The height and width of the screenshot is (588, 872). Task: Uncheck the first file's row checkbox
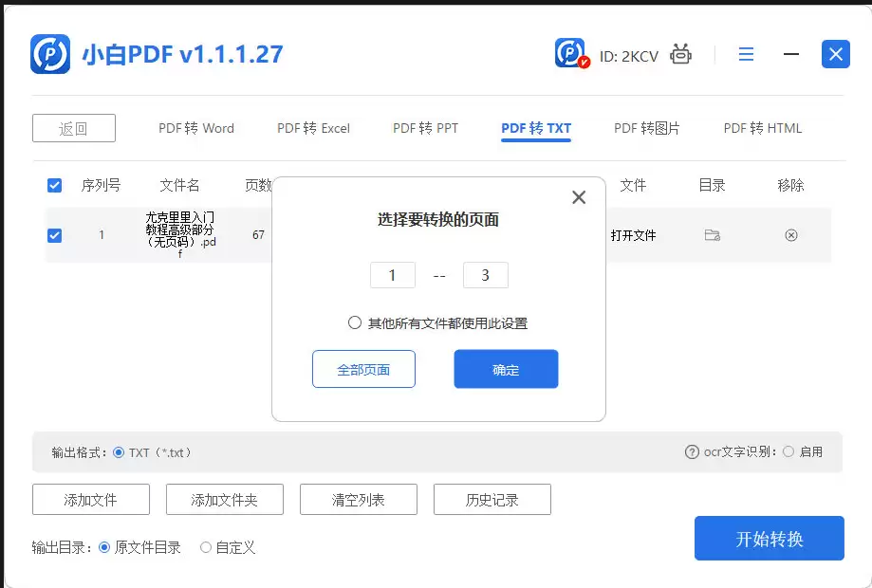pos(54,234)
